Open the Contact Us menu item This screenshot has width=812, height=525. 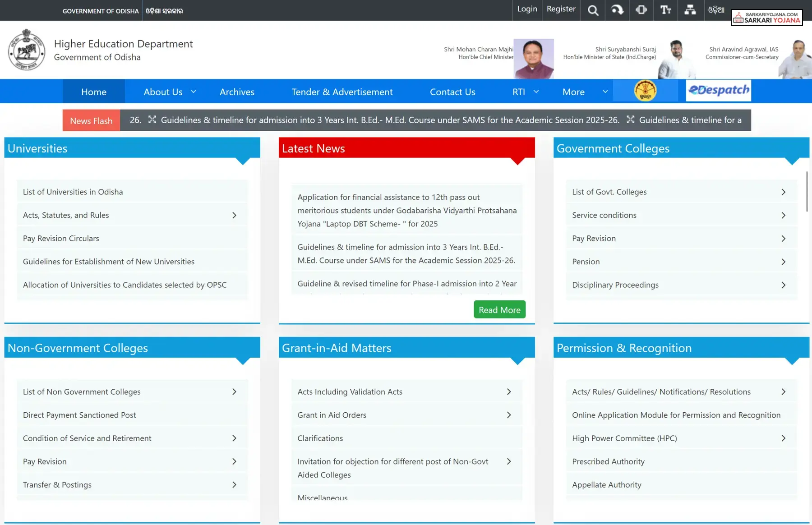click(x=452, y=92)
